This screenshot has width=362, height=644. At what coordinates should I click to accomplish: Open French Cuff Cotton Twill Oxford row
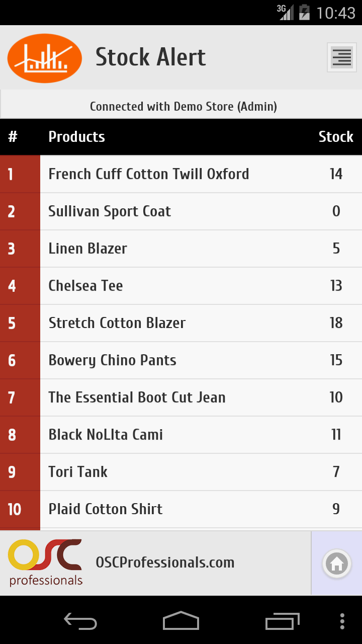(x=181, y=174)
